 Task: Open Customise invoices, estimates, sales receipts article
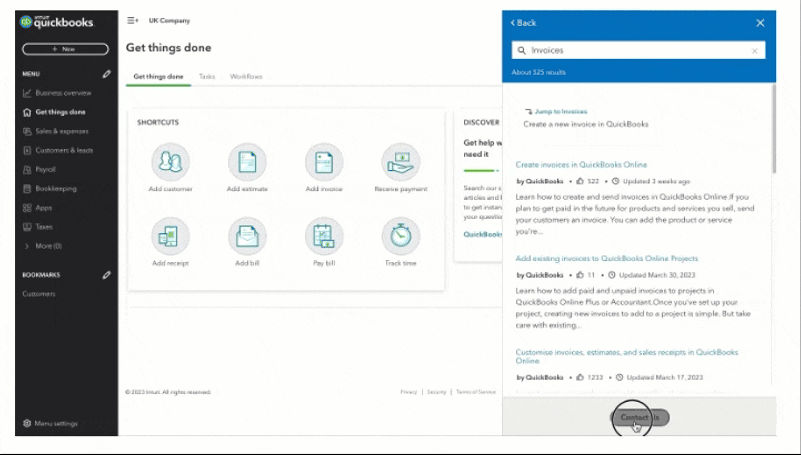point(627,356)
